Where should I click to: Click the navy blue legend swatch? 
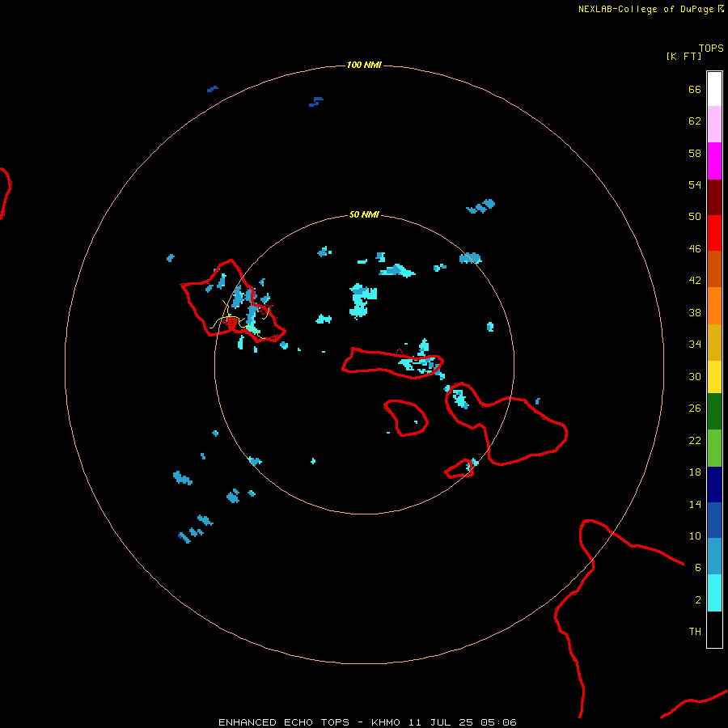[x=714, y=485]
